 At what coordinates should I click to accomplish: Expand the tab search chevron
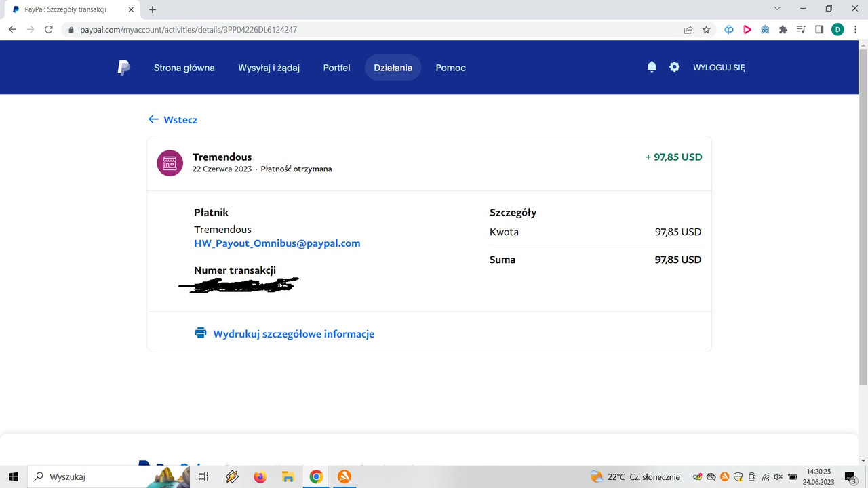point(776,8)
